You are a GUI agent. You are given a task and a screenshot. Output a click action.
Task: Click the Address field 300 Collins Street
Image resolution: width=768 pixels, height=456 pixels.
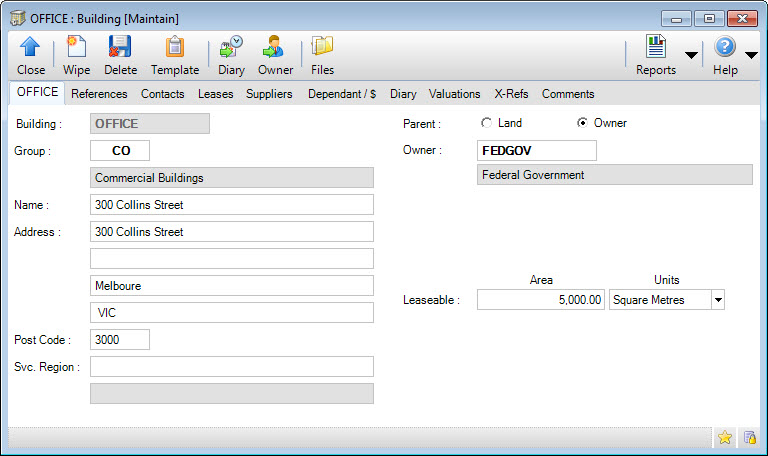(232, 232)
